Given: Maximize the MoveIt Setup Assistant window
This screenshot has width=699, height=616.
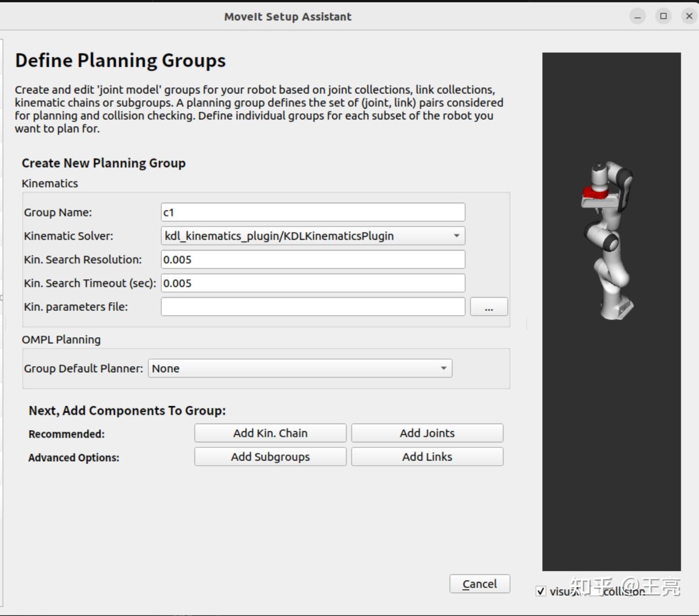Looking at the screenshot, I should (x=663, y=16).
